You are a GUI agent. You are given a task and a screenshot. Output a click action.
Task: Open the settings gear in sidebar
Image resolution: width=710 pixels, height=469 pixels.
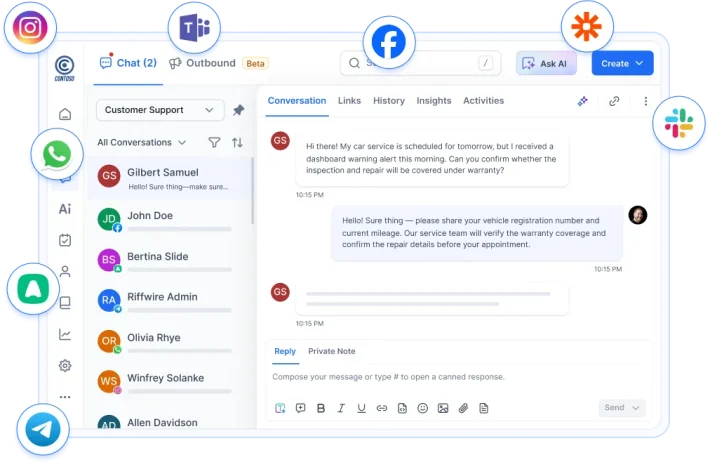pyautogui.click(x=65, y=365)
